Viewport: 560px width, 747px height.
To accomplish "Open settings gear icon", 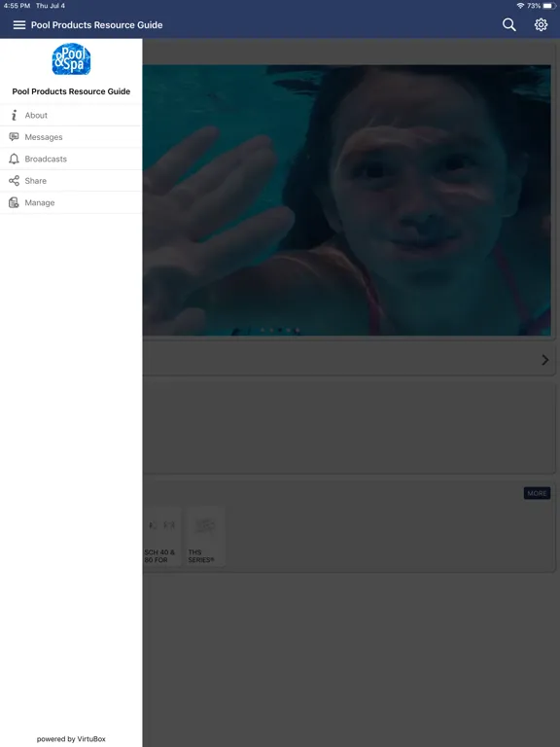I will (x=541, y=24).
